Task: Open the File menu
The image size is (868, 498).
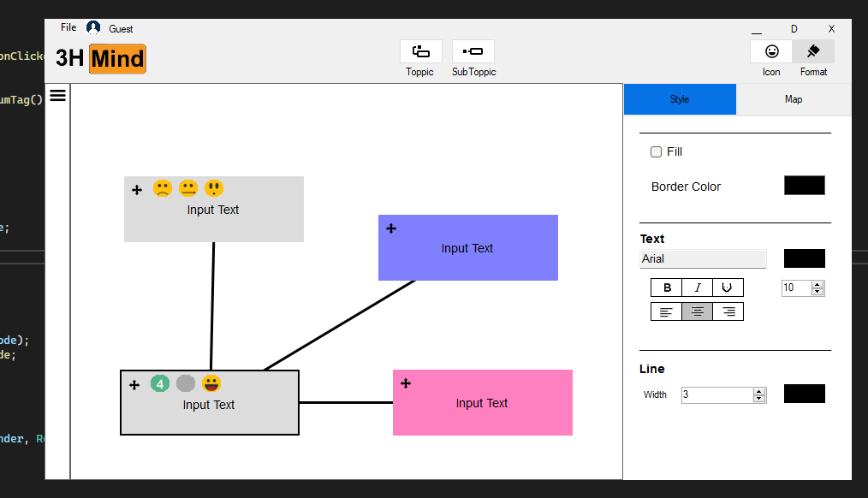Action: (68, 27)
